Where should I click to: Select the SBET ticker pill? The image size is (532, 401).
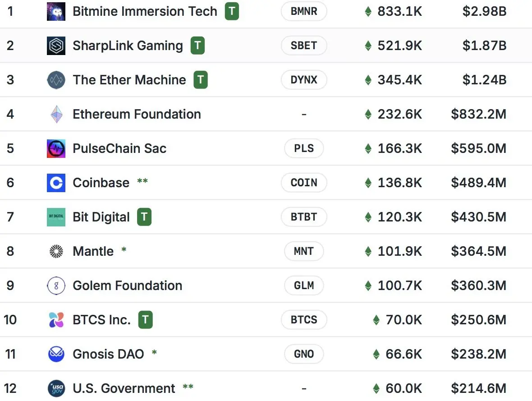coord(304,46)
